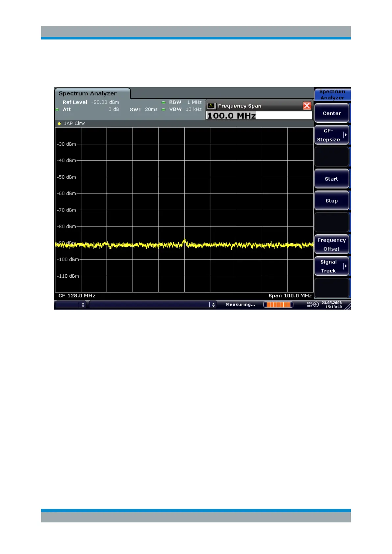
Task: Select the SWT 20ms value
Action: tap(151, 109)
